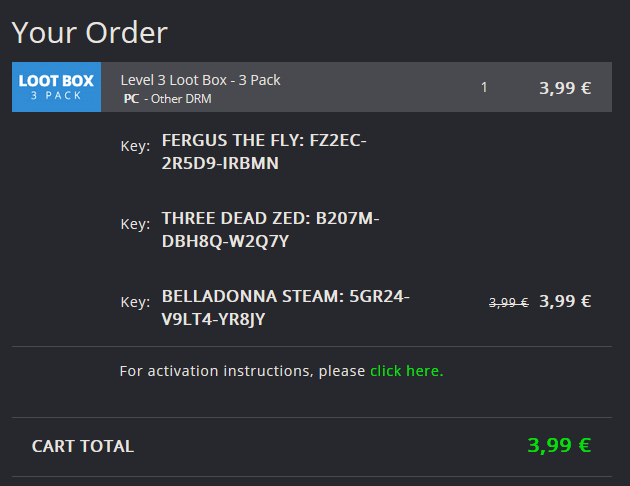
Task: Click the 'Key:' label beside Three Dead Zed
Action: [x=135, y=224]
